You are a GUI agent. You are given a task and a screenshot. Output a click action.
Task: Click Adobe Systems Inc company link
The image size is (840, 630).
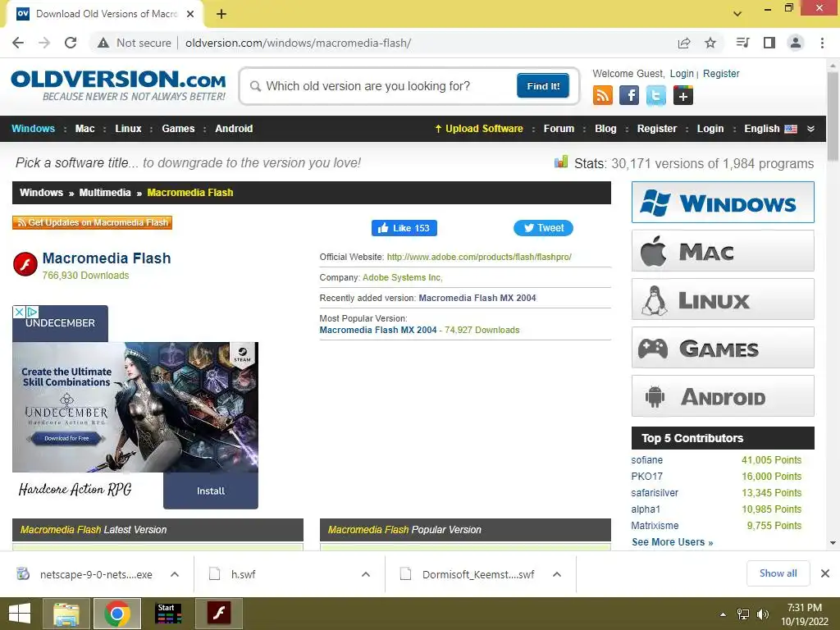(x=402, y=277)
